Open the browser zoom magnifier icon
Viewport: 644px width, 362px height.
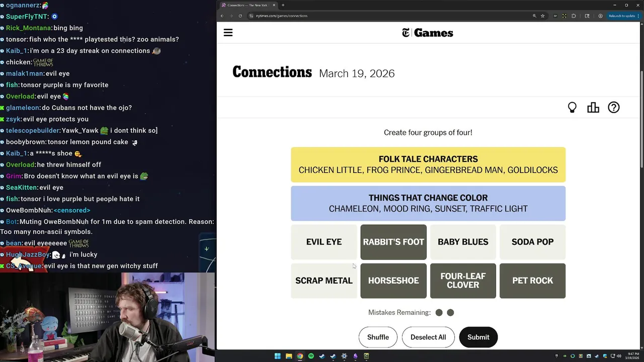(534, 16)
